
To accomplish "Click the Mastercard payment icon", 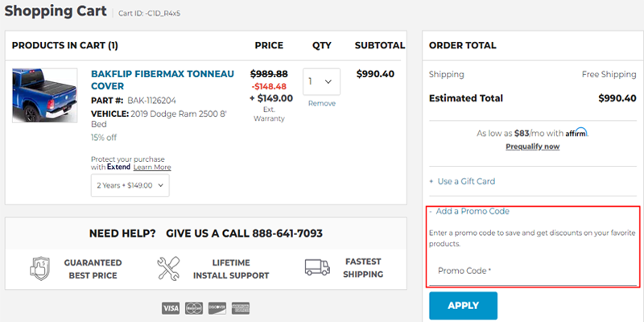I will click(194, 308).
